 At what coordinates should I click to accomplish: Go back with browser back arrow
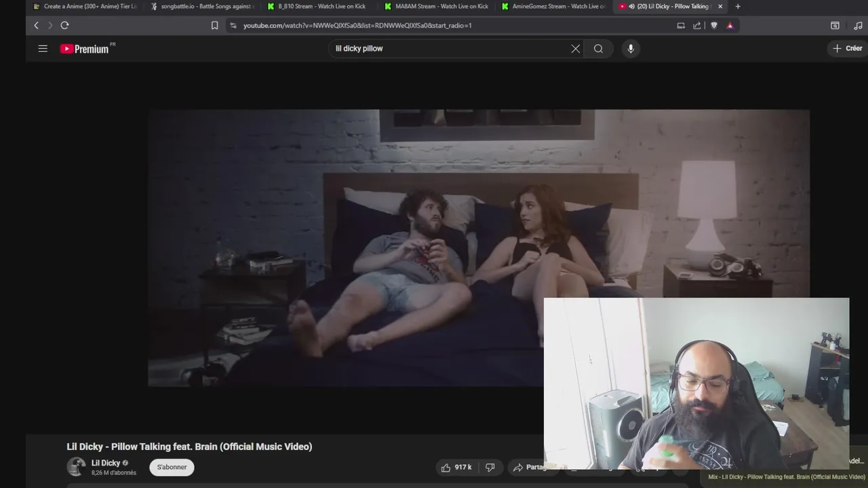point(36,25)
